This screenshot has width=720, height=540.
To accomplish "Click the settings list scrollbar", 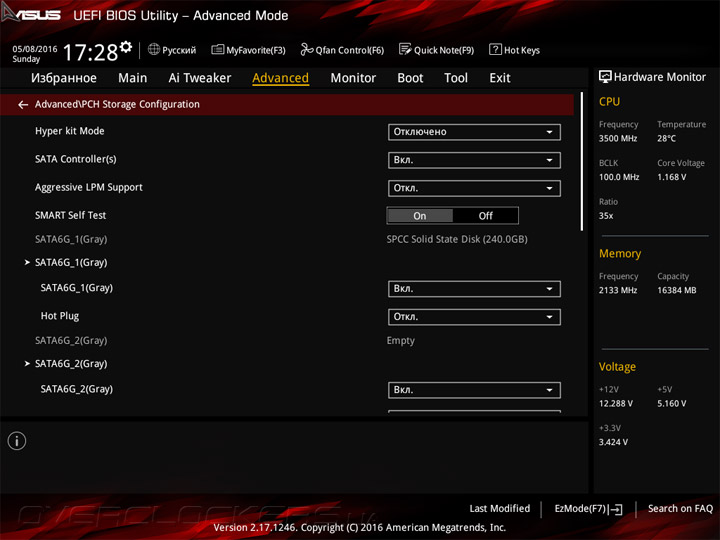I will pos(582,162).
